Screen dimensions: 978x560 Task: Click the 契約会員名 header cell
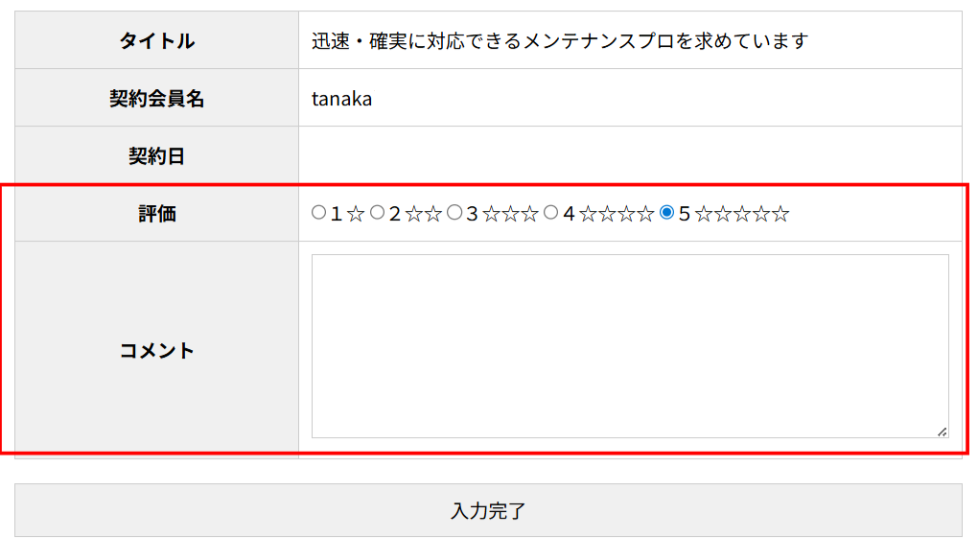click(157, 98)
